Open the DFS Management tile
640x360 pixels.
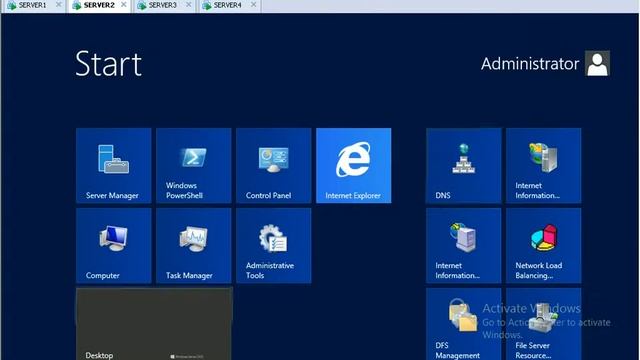tap(464, 324)
